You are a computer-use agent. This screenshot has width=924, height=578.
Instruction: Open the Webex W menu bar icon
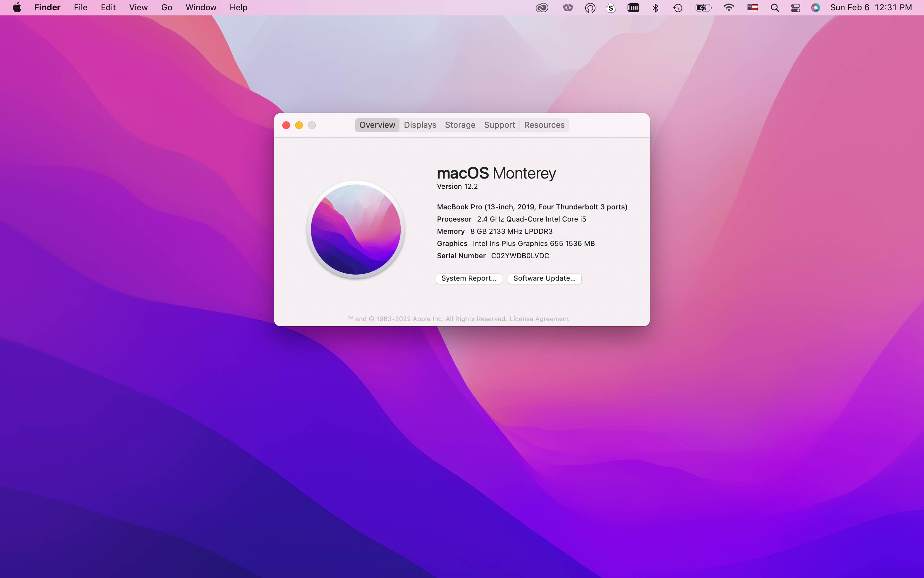click(568, 8)
